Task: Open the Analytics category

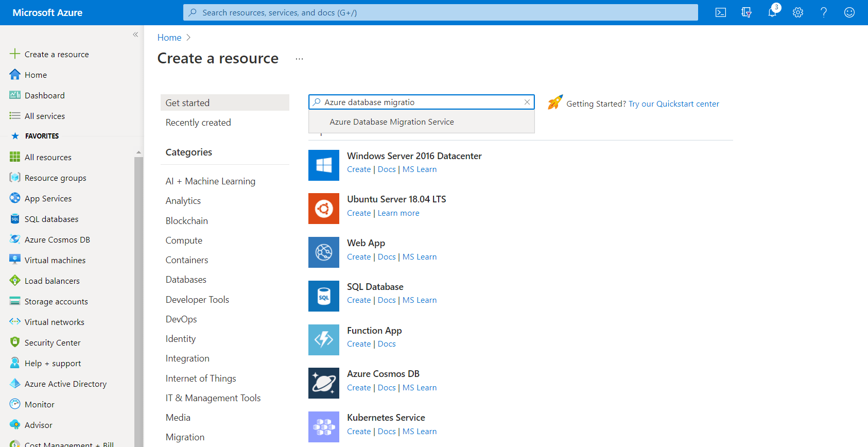Action: tap(183, 201)
